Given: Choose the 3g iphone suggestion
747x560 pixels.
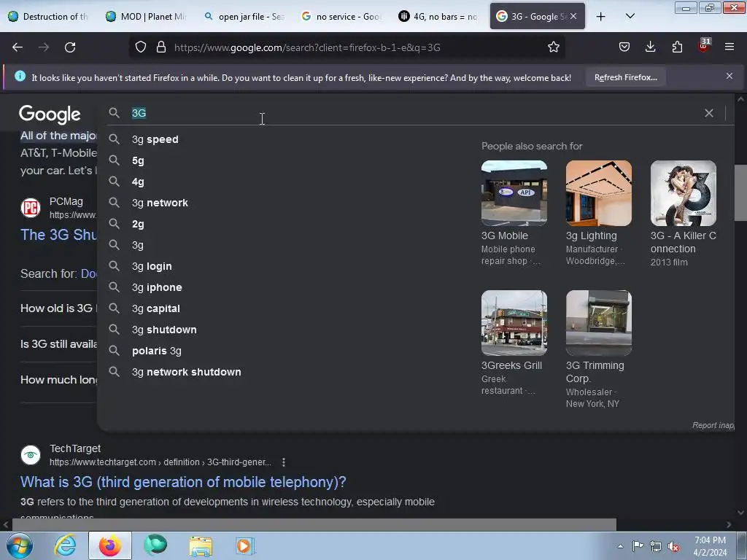Looking at the screenshot, I should tap(157, 287).
